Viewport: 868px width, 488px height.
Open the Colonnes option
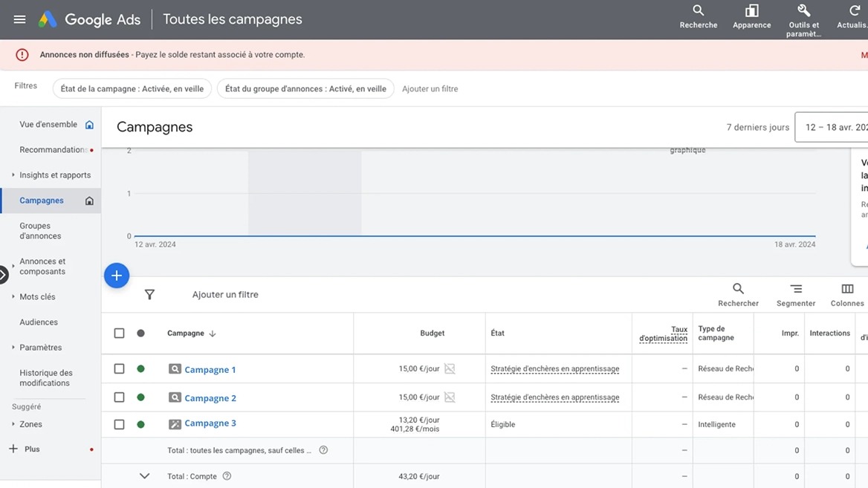click(847, 295)
